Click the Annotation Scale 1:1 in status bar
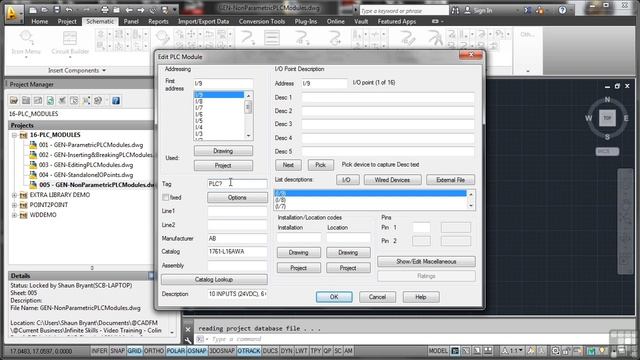This screenshot has width=640, height=360. [513, 351]
